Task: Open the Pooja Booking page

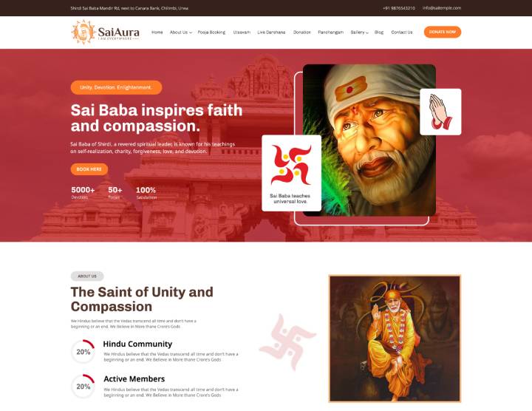Action: click(211, 33)
